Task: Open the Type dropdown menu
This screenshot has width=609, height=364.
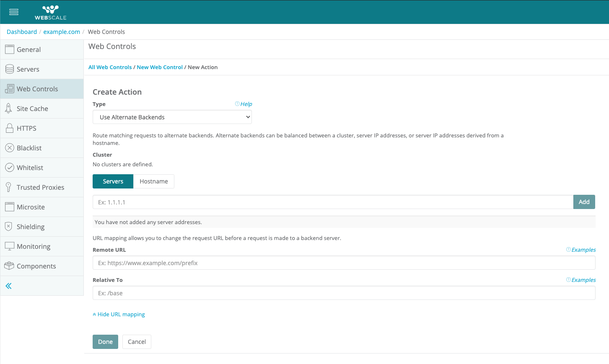Action: pos(172,117)
